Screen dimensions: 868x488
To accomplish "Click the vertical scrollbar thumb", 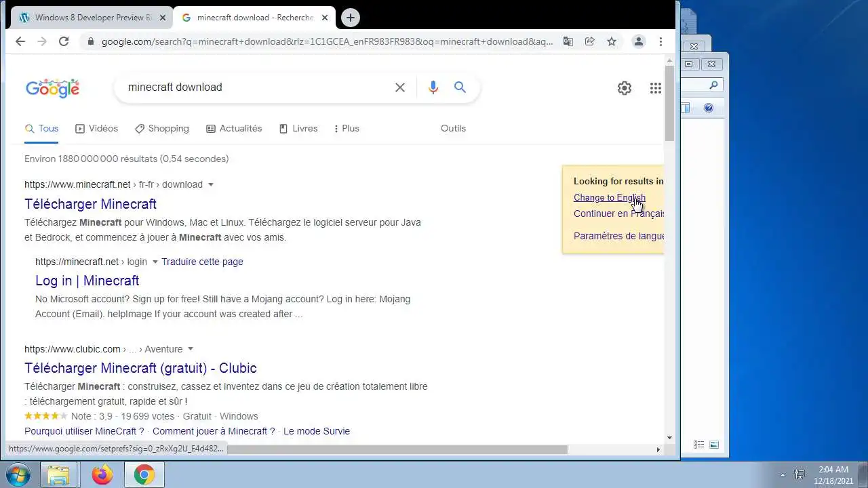I will coord(669,103).
